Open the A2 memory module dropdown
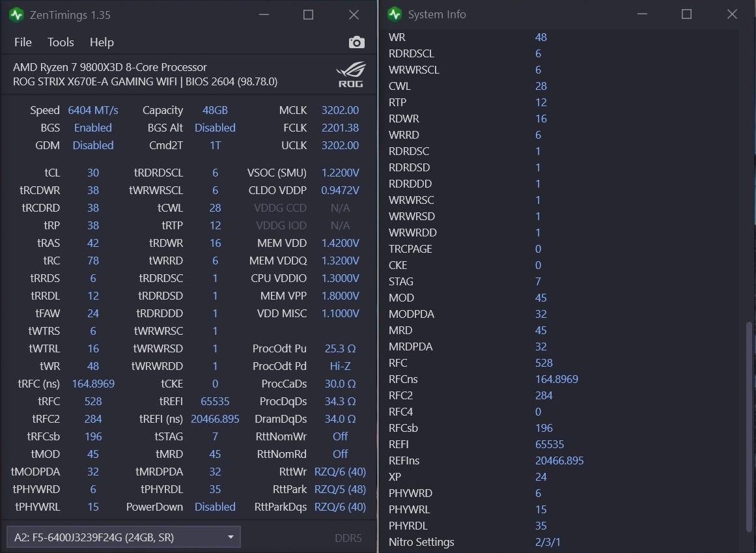The width and height of the screenshot is (756, 553). [x=123, y=537]
